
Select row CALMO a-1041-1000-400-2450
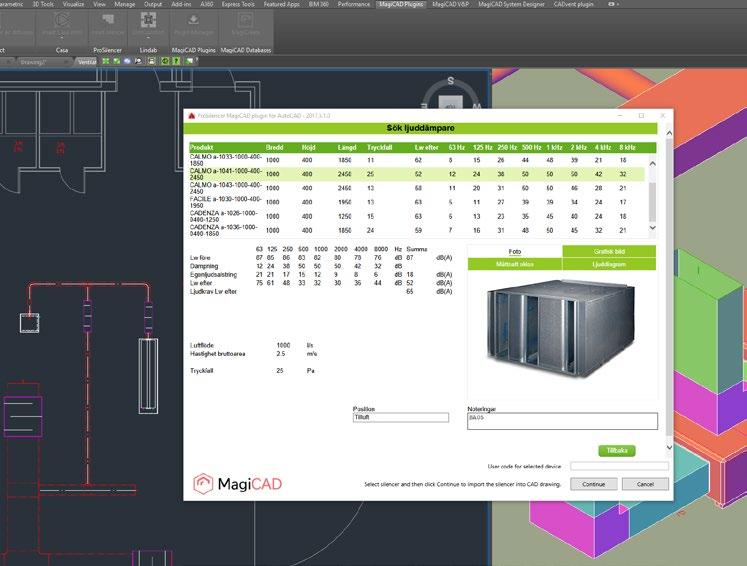(x=417, y=174)
